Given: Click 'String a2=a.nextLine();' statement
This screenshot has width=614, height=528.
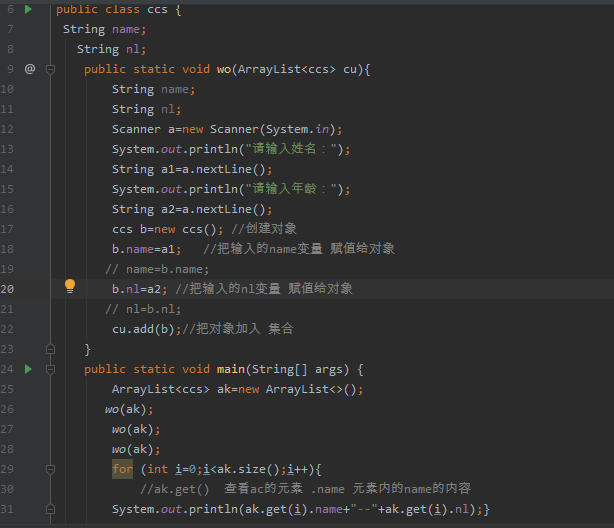Looking at the screenshot, I should [192, 209].
